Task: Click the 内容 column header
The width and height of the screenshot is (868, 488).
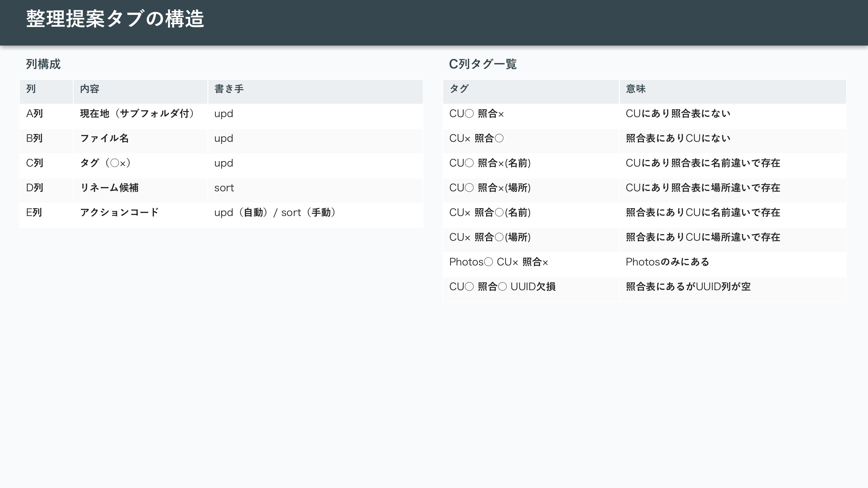Action: 90,89
